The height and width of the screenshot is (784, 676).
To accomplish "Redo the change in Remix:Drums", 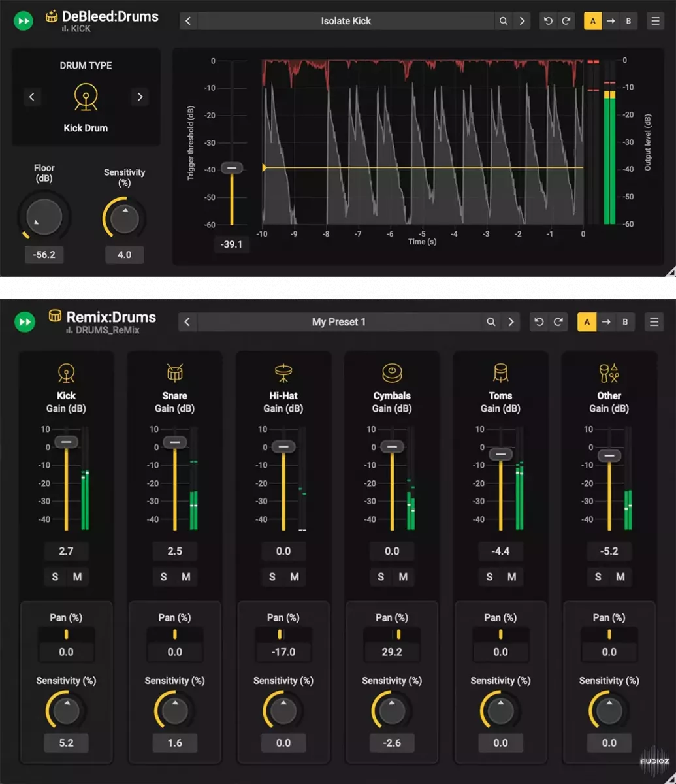I will click(558, 322).
